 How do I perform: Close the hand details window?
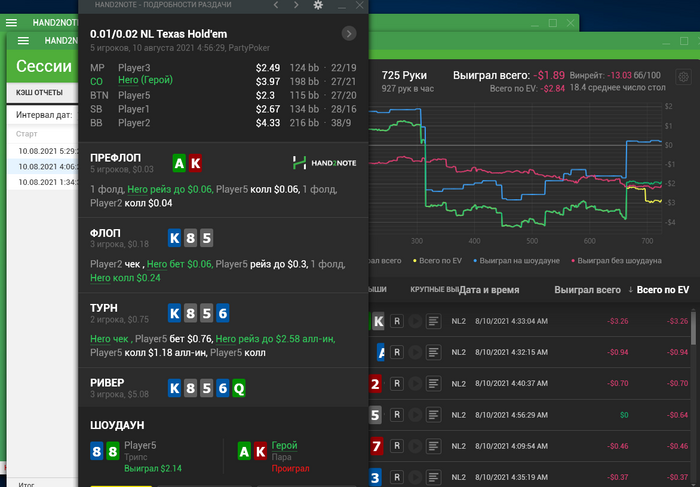tap(359, 5)
